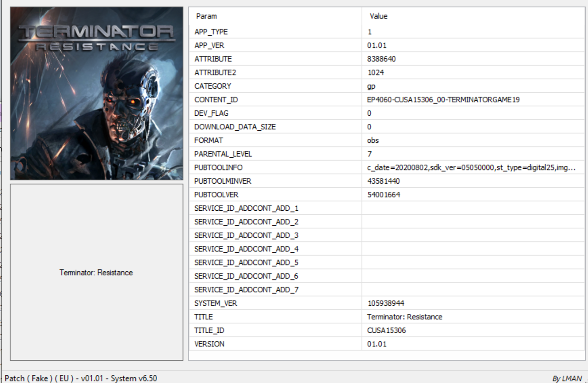Viewport: 588px width, 383px height.
Task: Click the Param column header
Action: [x=206, y=16]
